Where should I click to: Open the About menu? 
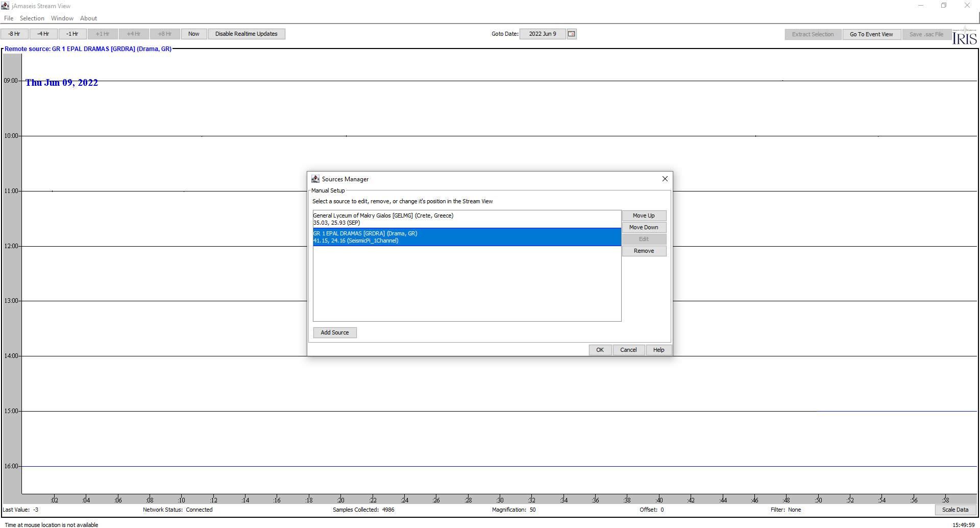click(88, 18)
